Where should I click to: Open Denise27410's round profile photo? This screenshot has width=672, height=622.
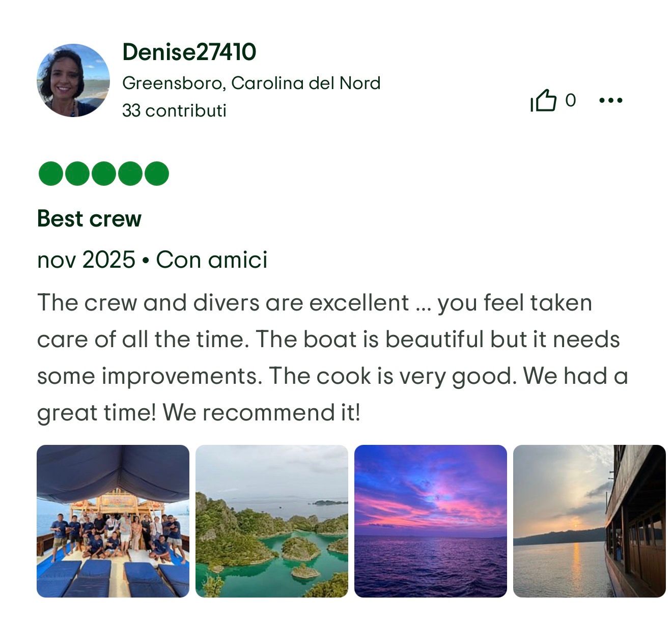73,80
